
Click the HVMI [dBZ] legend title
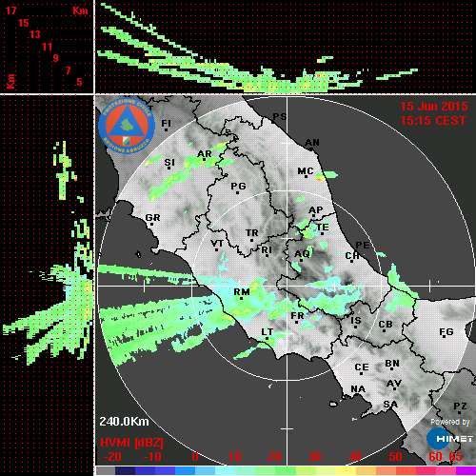pos(131,443)
